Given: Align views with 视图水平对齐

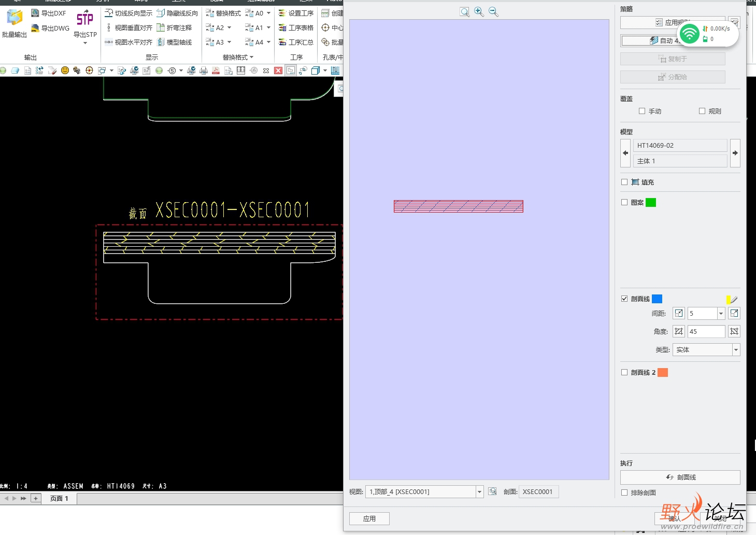Looking at the screenshot, I should [x=129, y=42].
